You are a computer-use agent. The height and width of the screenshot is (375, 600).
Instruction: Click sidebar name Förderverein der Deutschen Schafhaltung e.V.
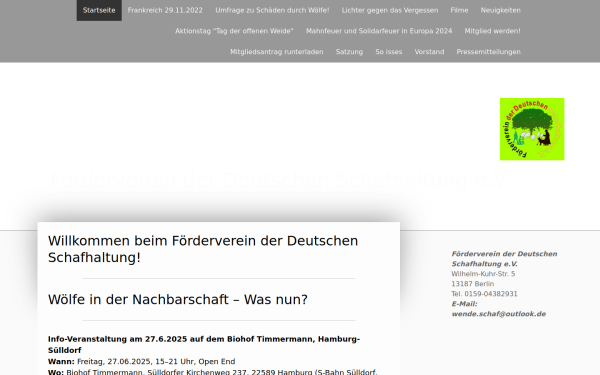504,259
